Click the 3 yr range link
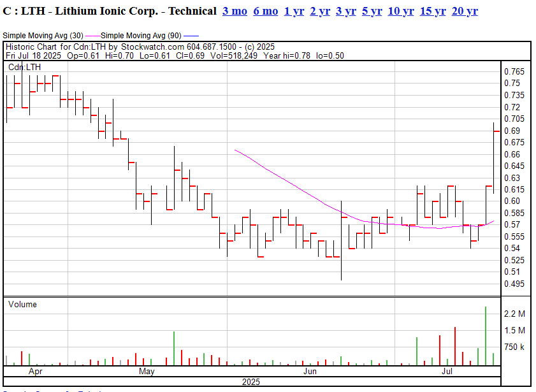The width and height of the screenshot is (536, 392). pos(346,11)
